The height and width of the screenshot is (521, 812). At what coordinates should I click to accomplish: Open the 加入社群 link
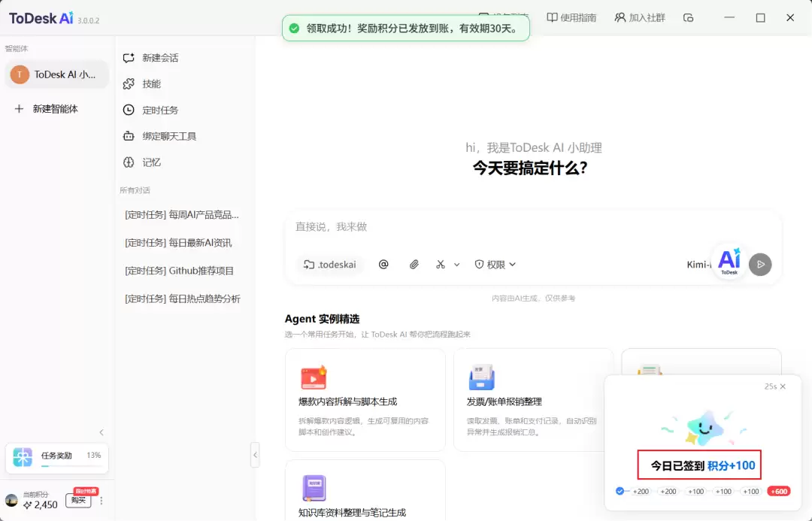[640, 17]
